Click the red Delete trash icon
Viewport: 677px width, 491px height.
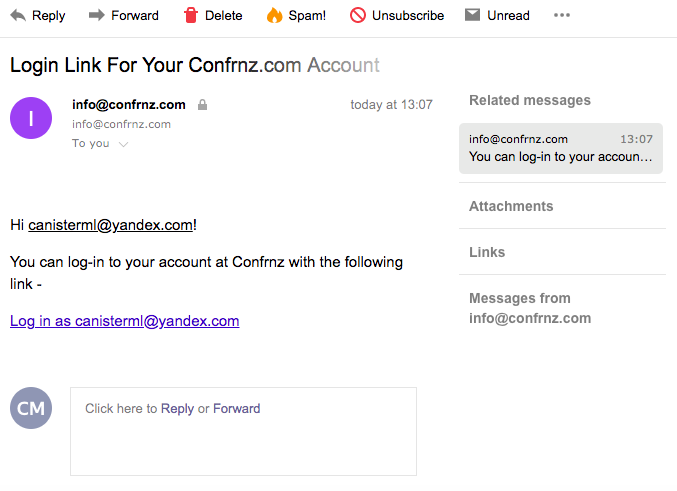[190, 15]
